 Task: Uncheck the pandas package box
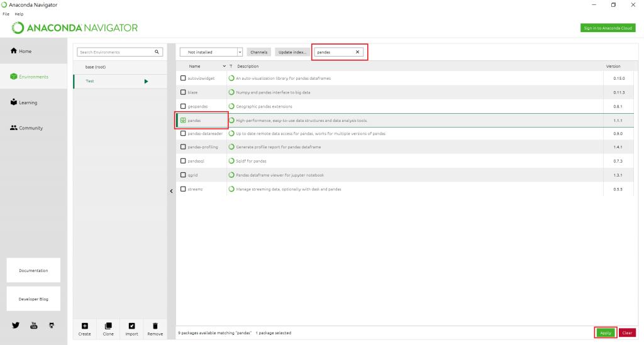click(x=183, y=120)
